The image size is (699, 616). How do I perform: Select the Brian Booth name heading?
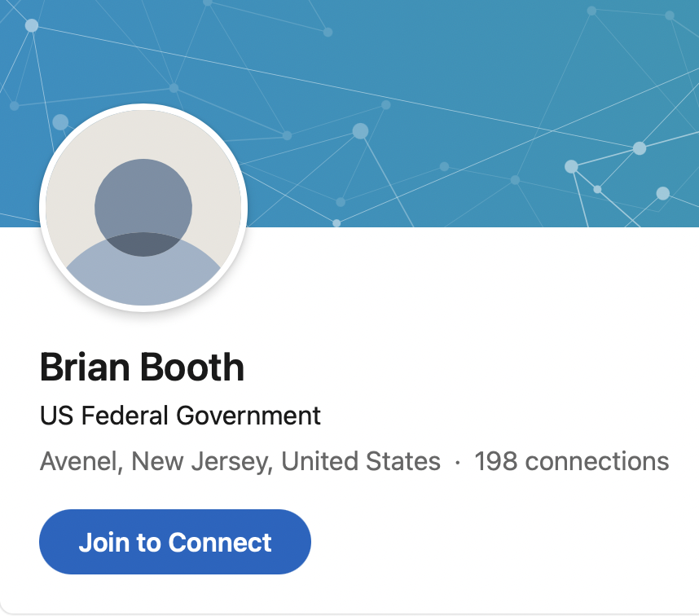tap(142, 367)
